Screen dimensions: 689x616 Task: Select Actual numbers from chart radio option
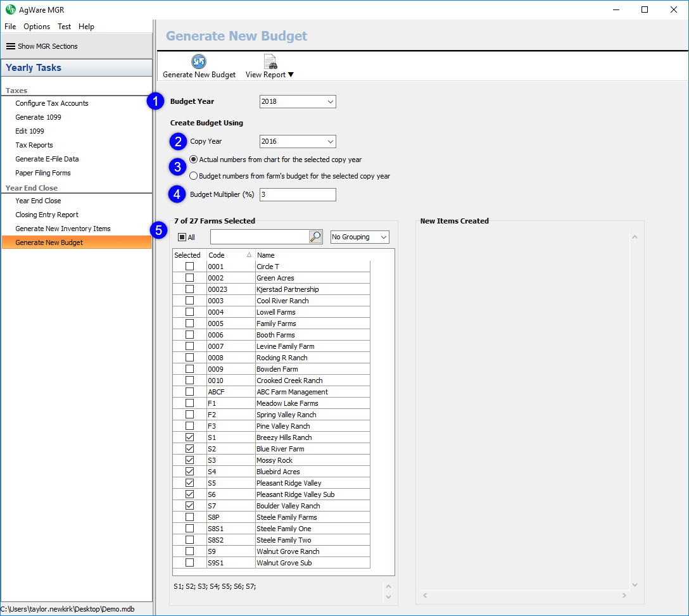194,160
